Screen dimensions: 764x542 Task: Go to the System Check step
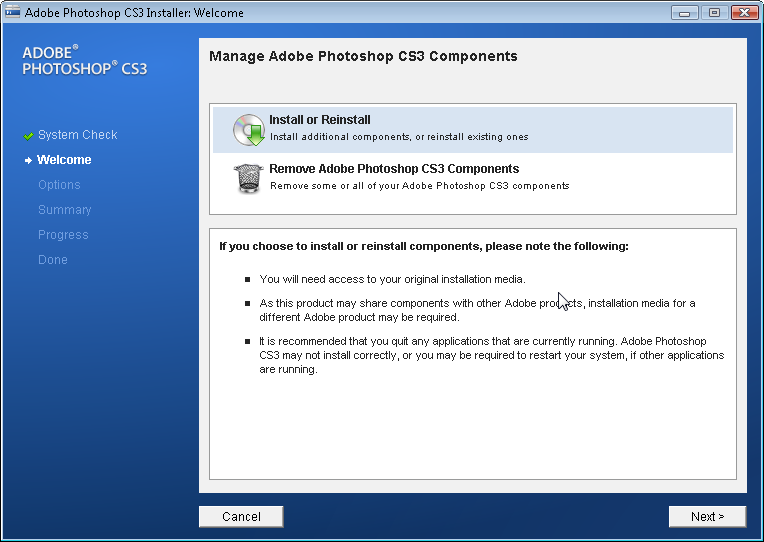coord(77,135)
